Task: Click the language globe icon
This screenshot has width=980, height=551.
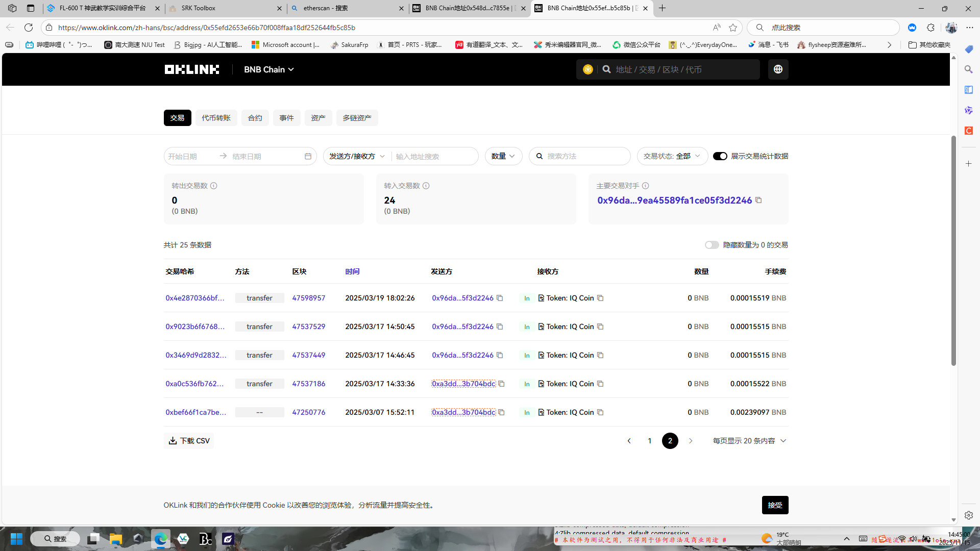Action: coord(778,69)
